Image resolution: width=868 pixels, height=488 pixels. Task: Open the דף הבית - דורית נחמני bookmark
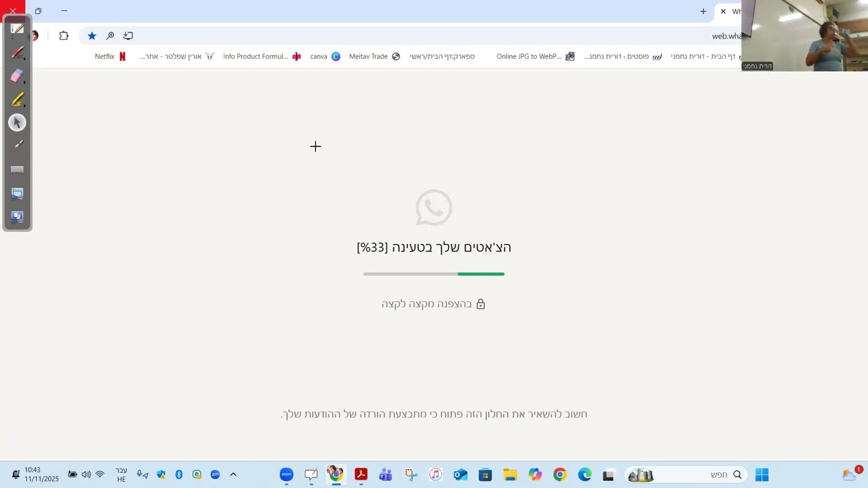(705, 57)
